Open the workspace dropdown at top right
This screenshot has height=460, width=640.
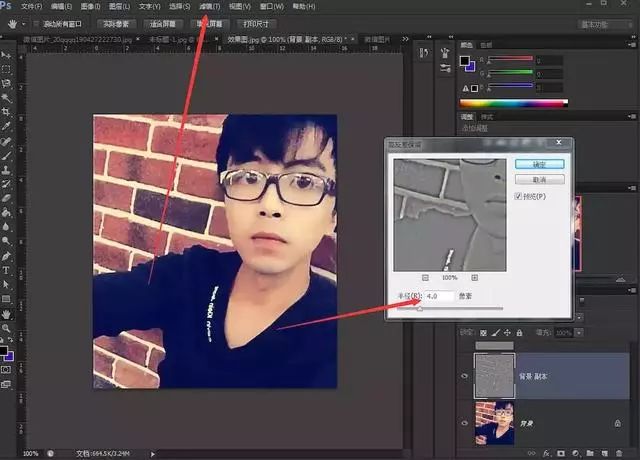point(604,22)
